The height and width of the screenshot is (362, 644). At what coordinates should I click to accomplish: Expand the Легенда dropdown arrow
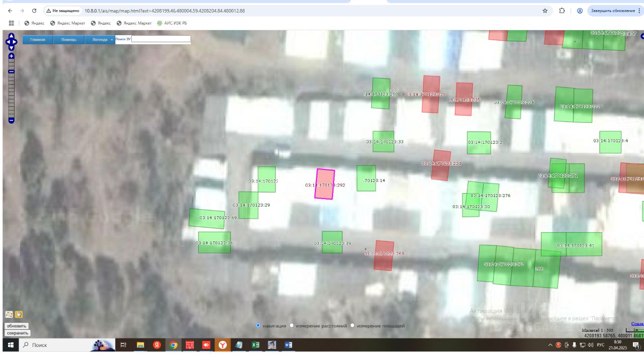click(112, 40)
